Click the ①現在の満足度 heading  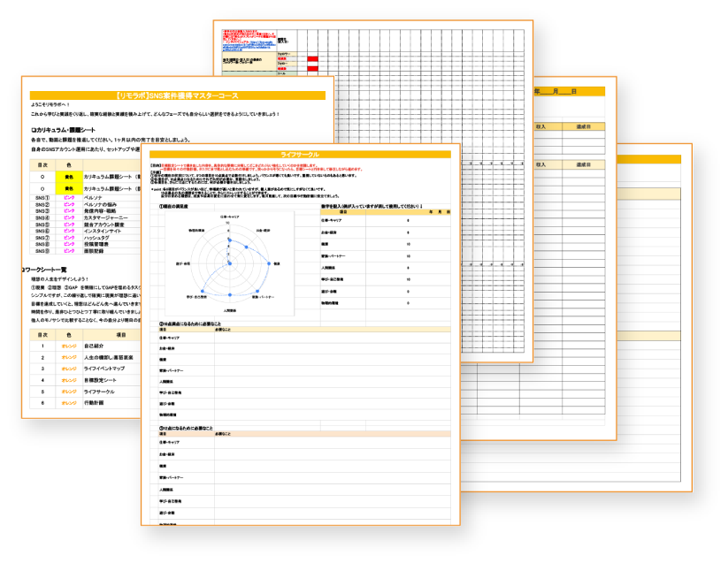(173, 206)
